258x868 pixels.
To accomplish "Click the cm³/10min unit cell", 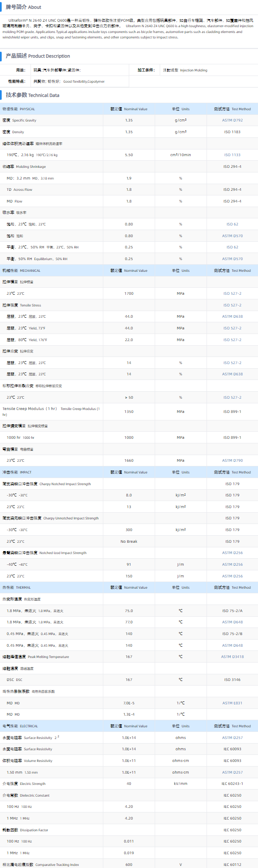I will (x=181, y=155).
